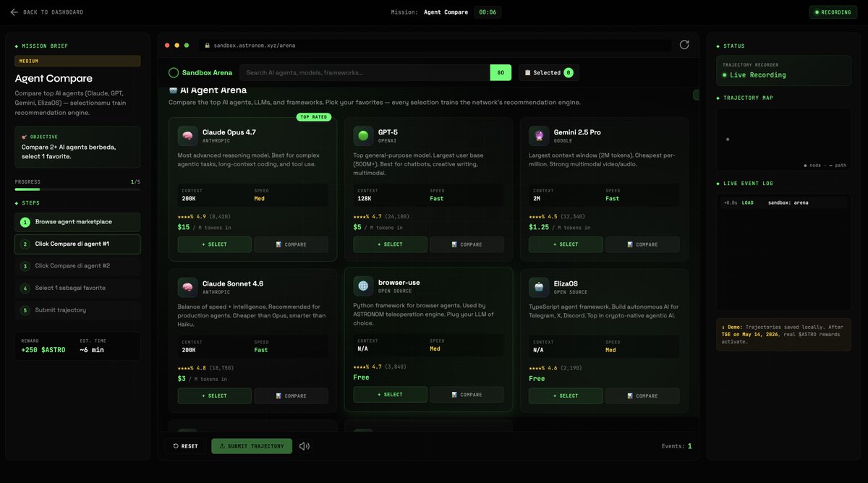
Task: Compare the browser-use framework
Action: click(467, 394)
